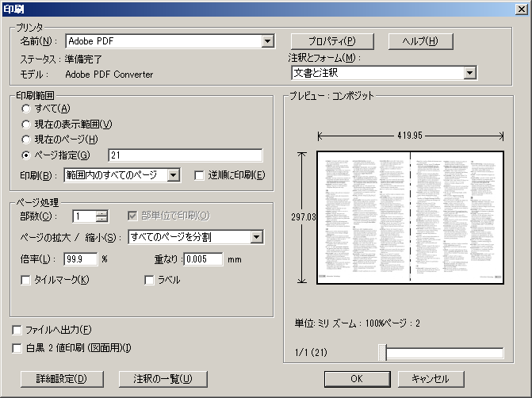
Task: Click the プロパティ(P) button
Action: click(x=331, y=41)
